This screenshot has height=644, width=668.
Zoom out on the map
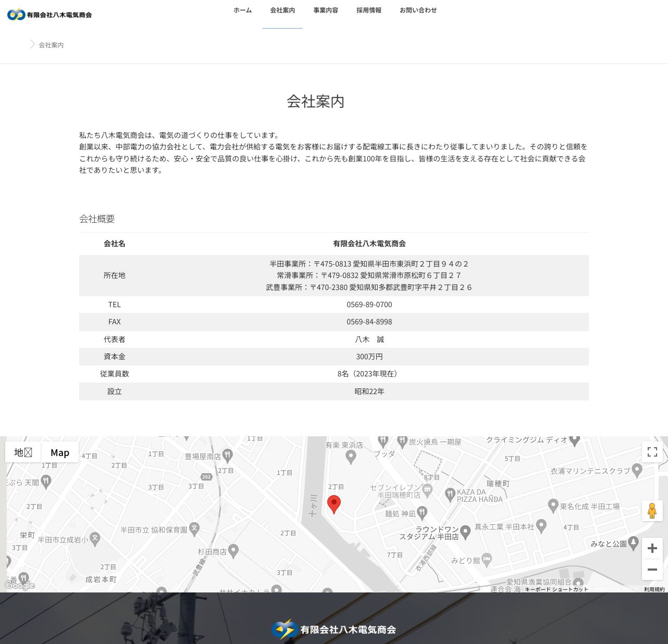tap(652, 570)
